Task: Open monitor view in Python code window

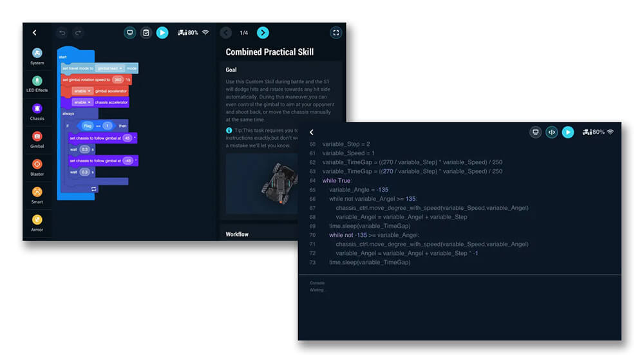Action: [535, 132]
